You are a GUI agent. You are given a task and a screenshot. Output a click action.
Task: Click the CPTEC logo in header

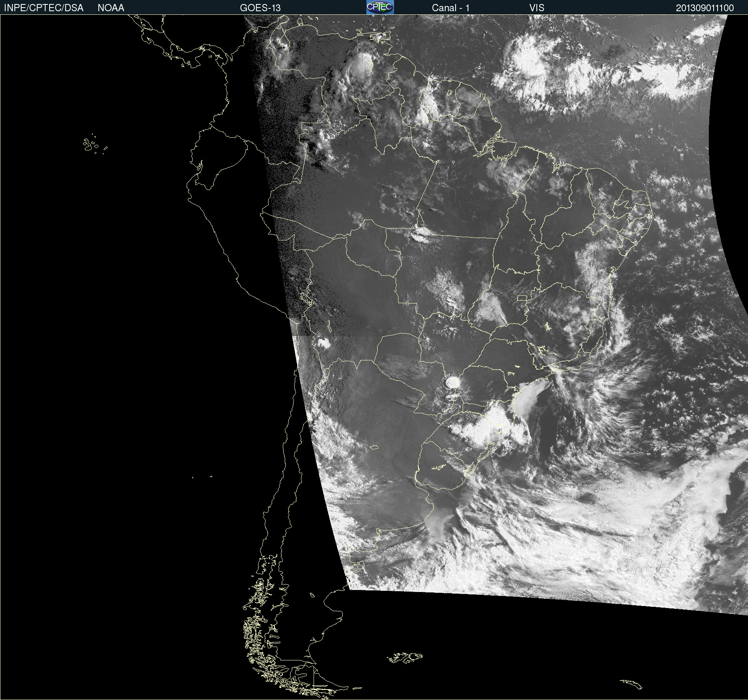(x=380, y=7)
